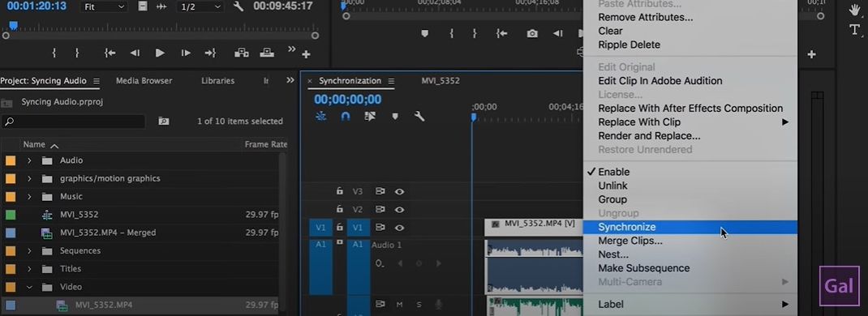Toggle track lock on V3
Image resolution: width=868 pixels, height=316 pixels.
pos(340,192)
